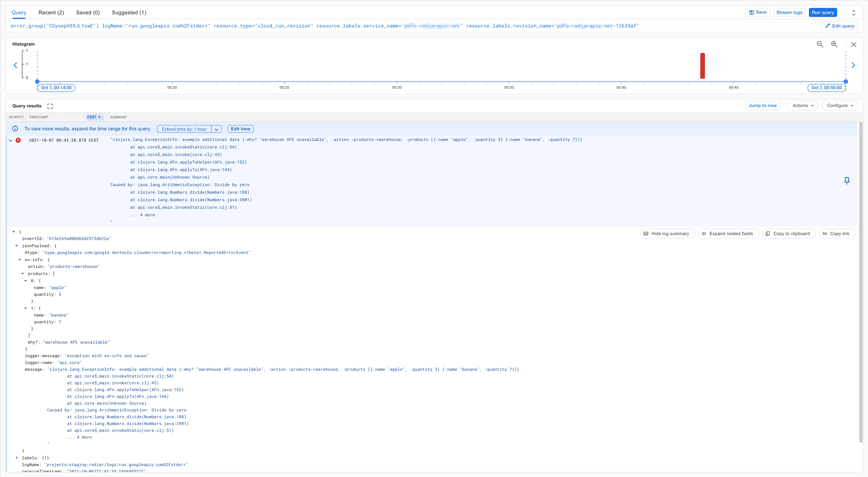Expand the labels node
The image size is (868, 477).
click(17, 458)
